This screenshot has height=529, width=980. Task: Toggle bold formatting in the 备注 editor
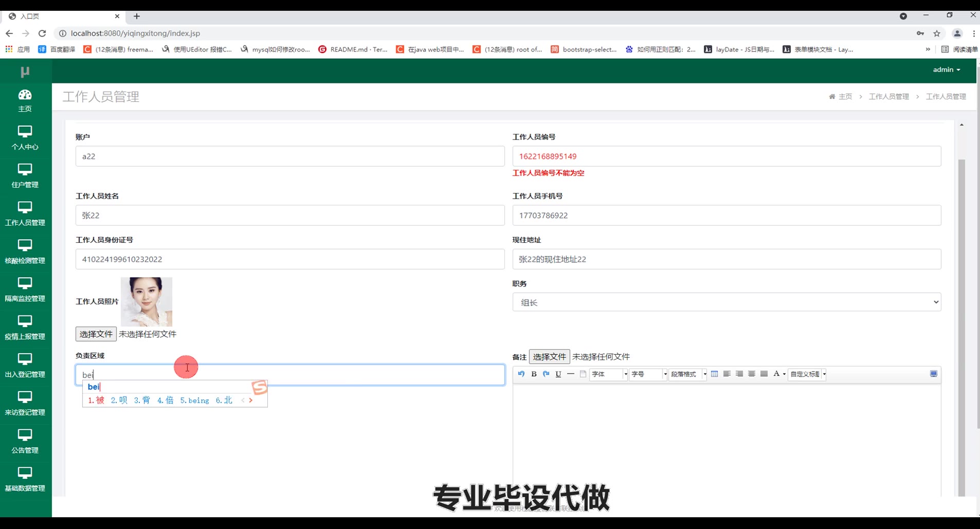pos(534,374)
